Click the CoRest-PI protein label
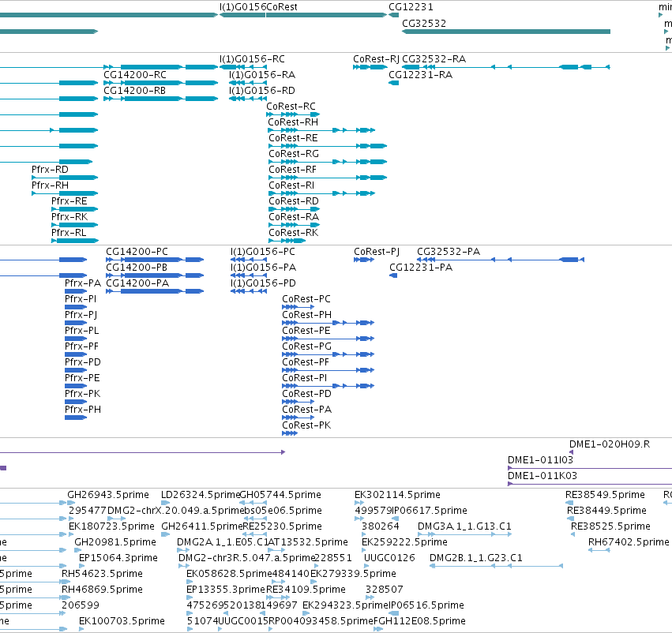The width and height of the screenshot is (672, 633). 305,378
